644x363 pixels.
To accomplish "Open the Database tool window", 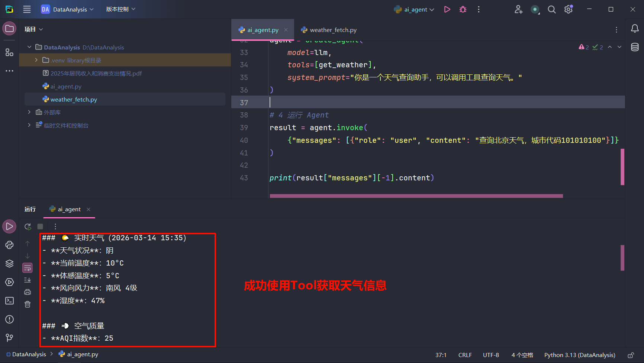I will click(635, 47).
